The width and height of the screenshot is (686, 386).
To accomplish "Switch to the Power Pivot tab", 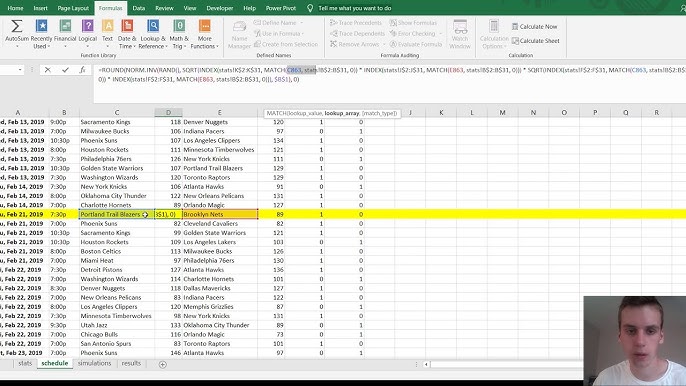I will [281, 8].
